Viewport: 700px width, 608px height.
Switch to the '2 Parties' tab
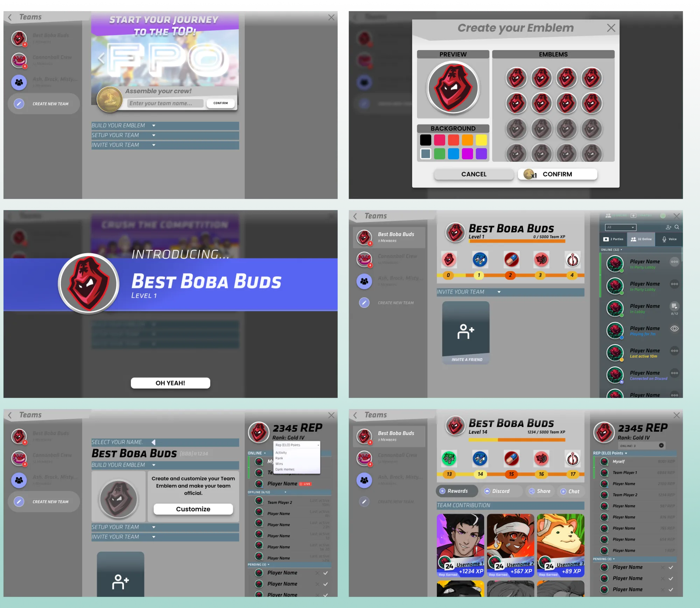(613, 239)
